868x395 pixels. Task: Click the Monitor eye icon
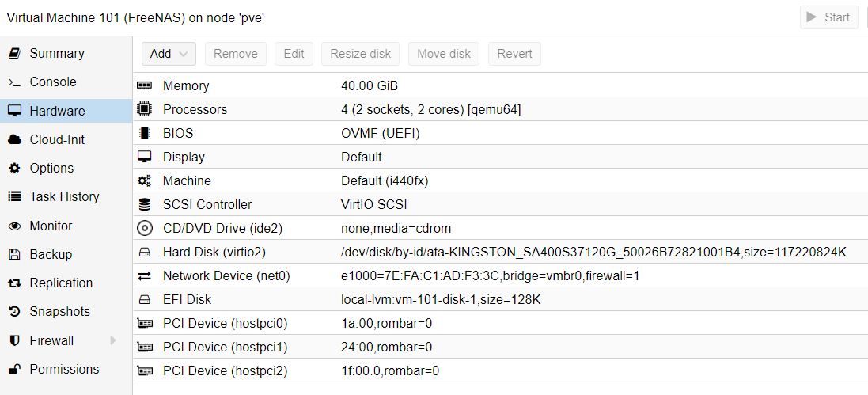click(14, 226)
